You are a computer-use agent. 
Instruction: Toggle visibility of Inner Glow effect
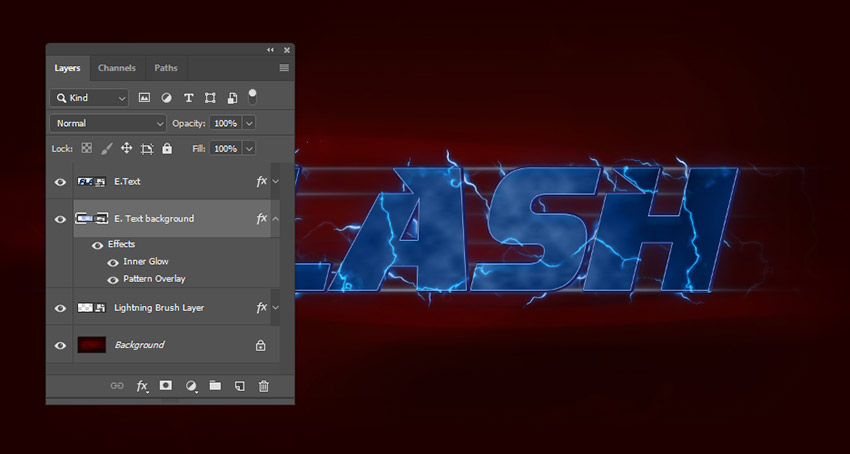click(113, 262)
